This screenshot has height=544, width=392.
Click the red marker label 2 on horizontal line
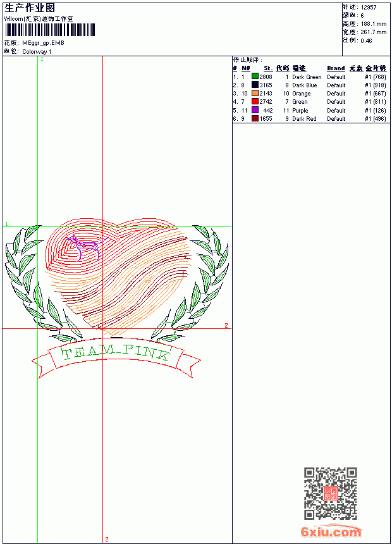(x=226, y=325)
